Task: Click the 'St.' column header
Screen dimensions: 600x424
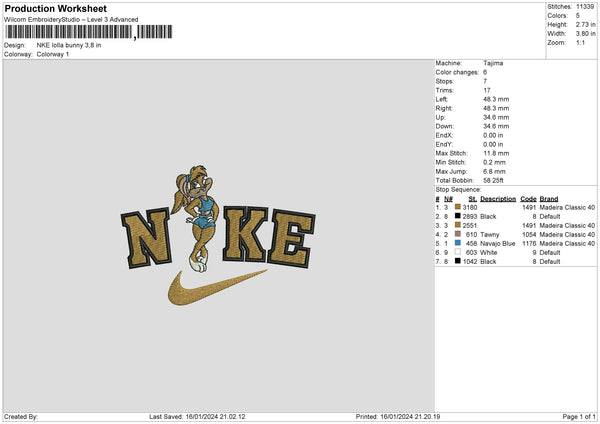Action: tap(473, 199)
